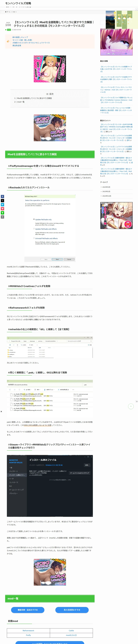
Task: Click the integrity check 14% progress text
Action: pos(60,480)
